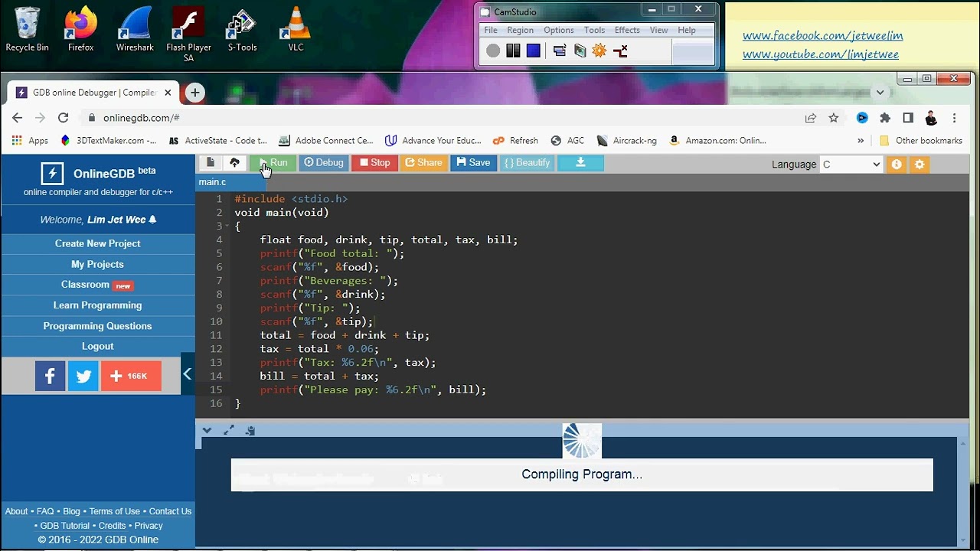The image size is (980, 551).
Task: Open the Terms of Use footer link
Action: [114, 511]
